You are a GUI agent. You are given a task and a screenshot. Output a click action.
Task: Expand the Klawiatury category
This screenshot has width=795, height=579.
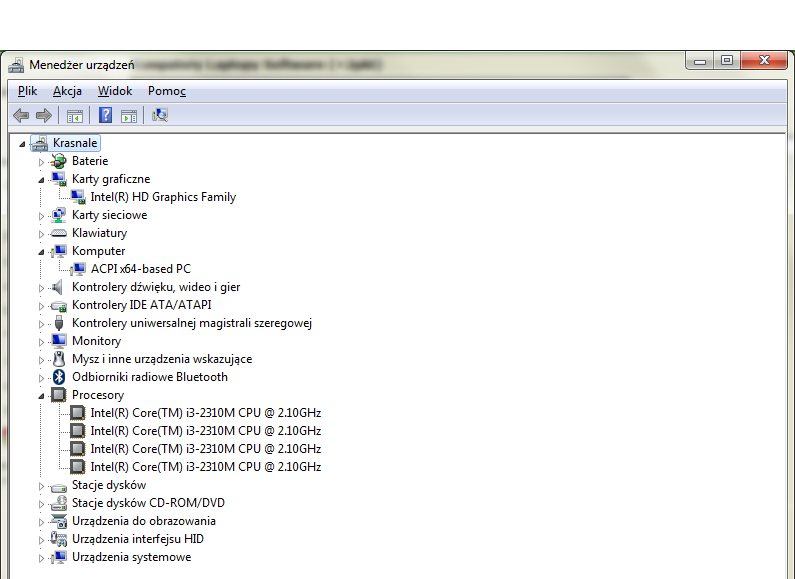[42, 234]
